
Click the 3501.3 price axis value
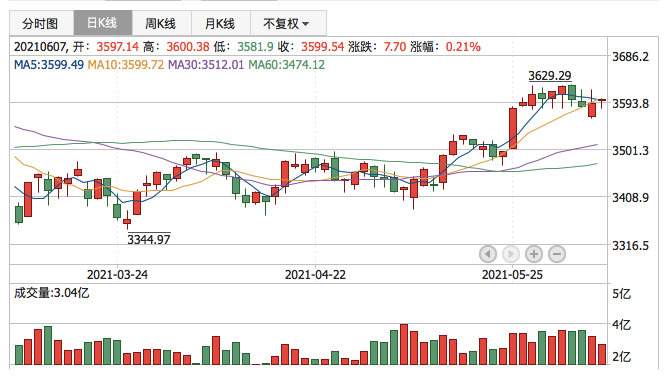pos(630,151)
